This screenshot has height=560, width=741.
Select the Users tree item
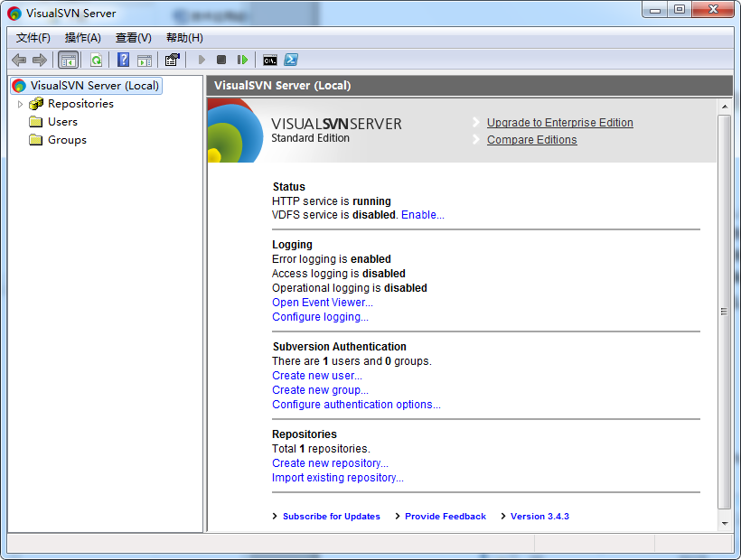pyautogui.click(x=63, y=122)
